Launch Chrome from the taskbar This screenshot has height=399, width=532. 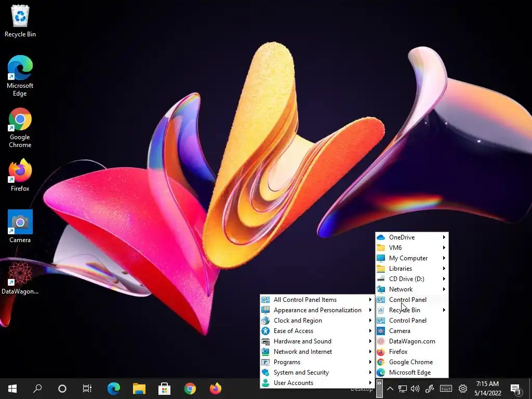[x=190, y=389]
